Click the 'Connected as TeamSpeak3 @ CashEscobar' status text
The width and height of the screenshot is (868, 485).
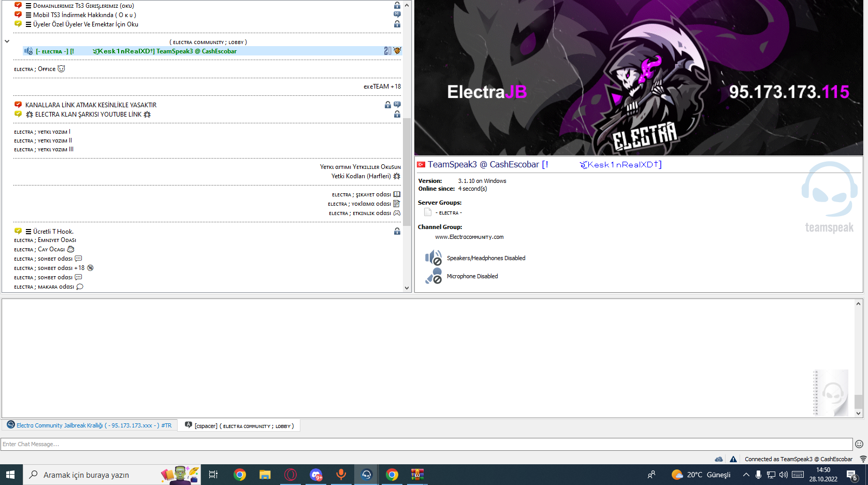click(798, 459)
